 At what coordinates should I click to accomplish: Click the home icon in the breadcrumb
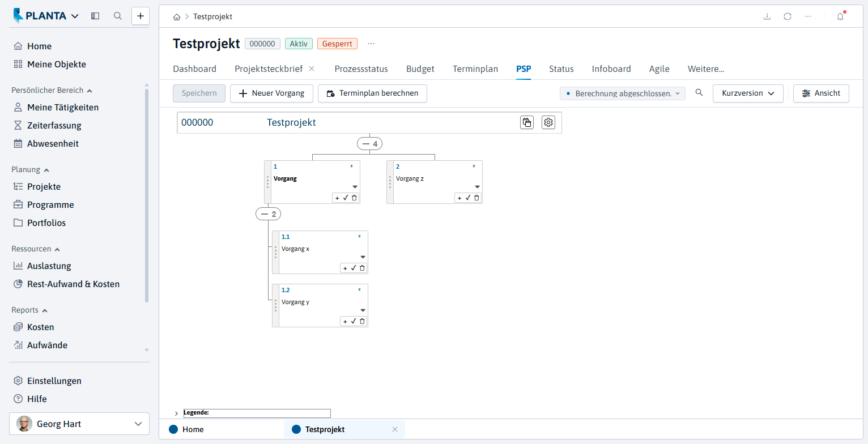click(x=177, y=17)
